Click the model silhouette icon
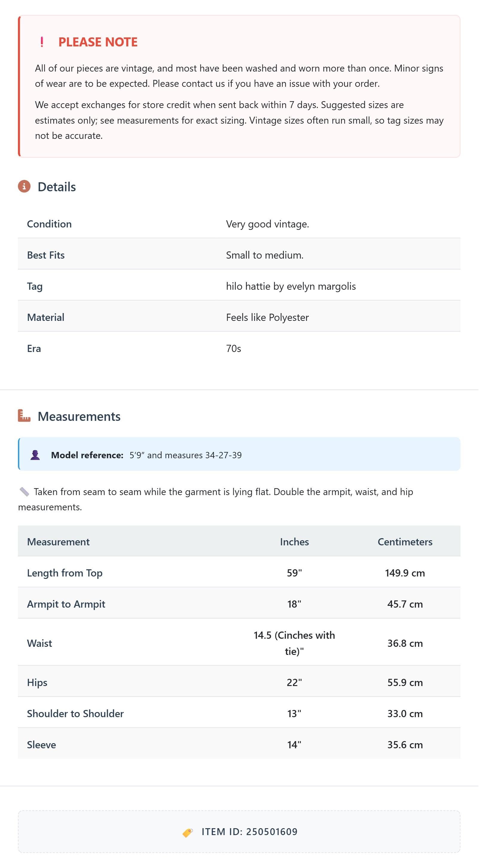The height and width of the screenshot is (868, 479). (35, 455)
